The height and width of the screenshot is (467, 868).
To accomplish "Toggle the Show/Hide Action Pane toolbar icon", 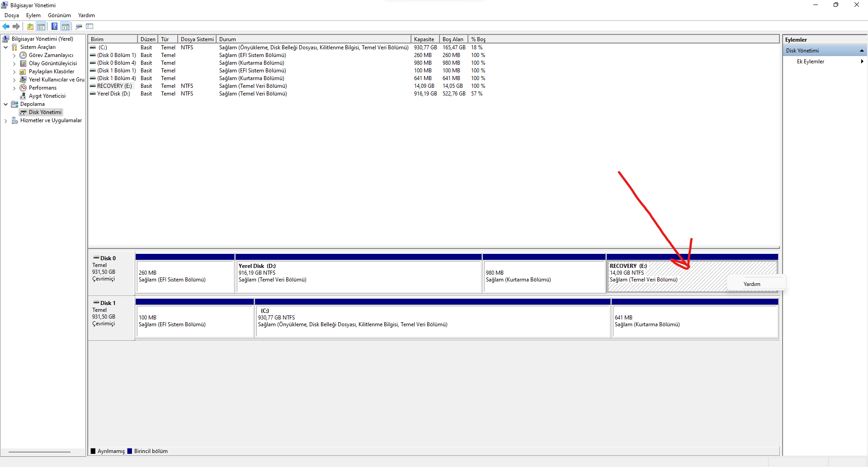I will pyautogui.click(x=66, y=26).
